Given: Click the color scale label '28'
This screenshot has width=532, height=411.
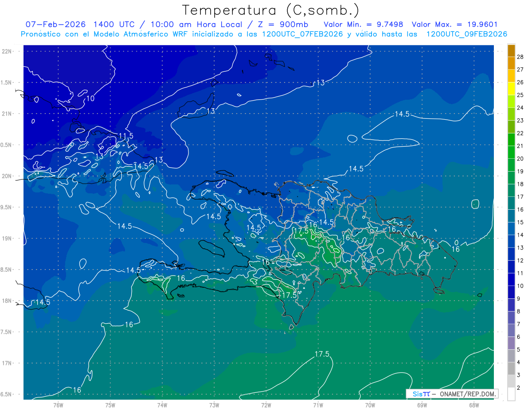Looking at the screenshot, I should 520,57.
